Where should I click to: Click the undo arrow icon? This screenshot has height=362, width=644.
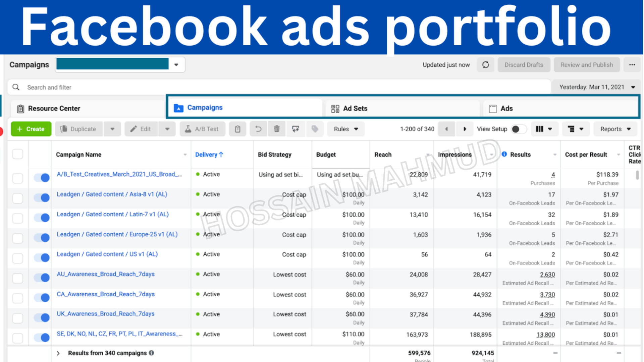tap(258, 129)
